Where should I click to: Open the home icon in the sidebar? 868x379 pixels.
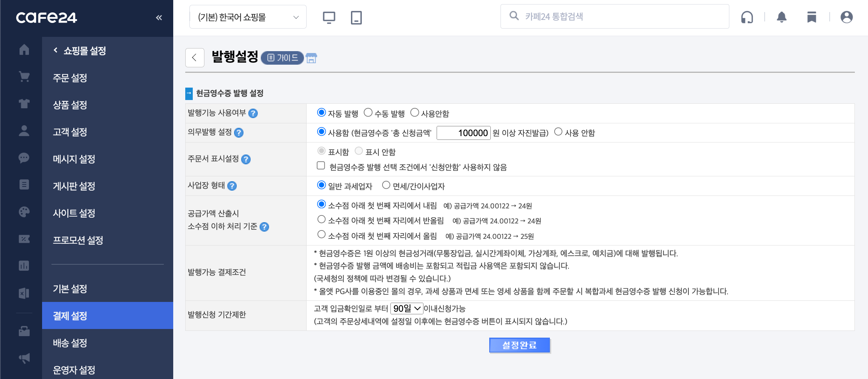coord(24,50)
